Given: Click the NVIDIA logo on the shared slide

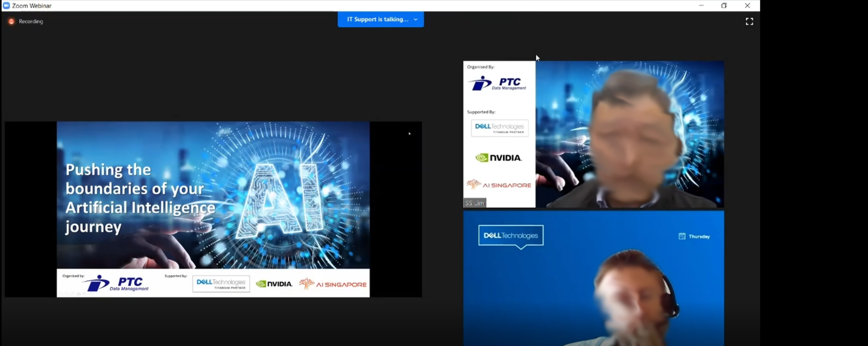Looking at the screenshot, I should tap(274, 284).
